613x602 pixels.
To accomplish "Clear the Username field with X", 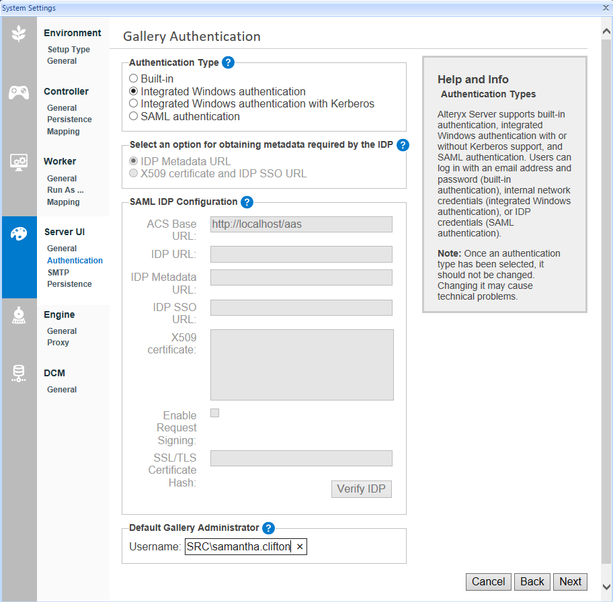I will tap(300, 546).
